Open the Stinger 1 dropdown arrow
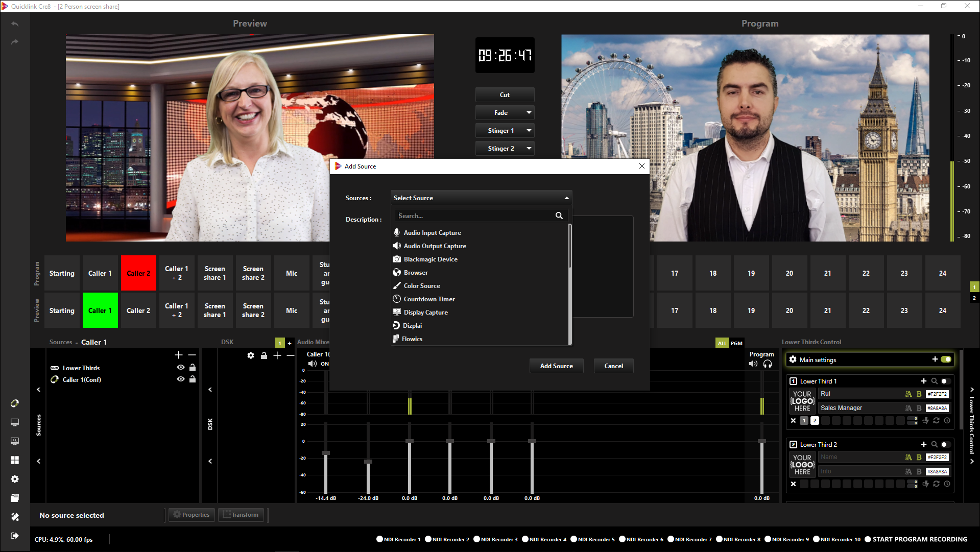 pyautogui.click(x=529, y=131)
